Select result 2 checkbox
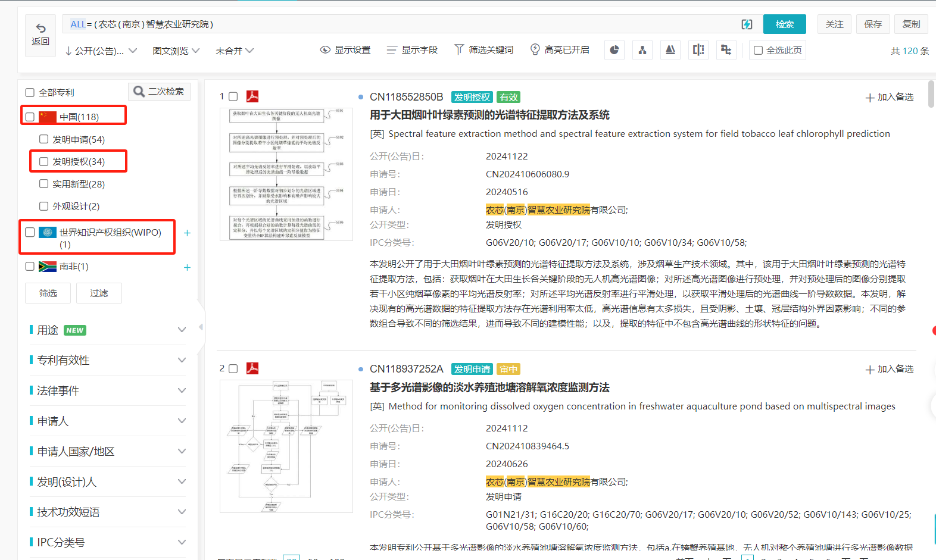Image resolution: width=936 pixels, height=560 pixels. coord(233,368)
